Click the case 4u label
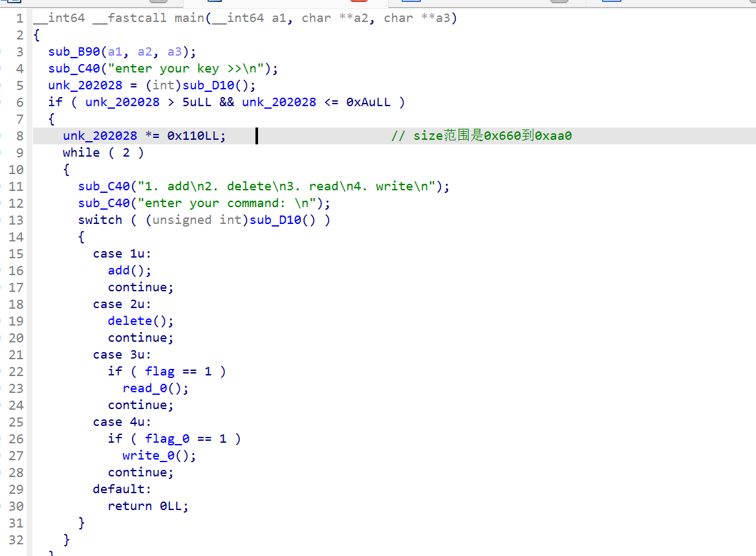This screenshot has height=556, width=756. click(122, 421)
